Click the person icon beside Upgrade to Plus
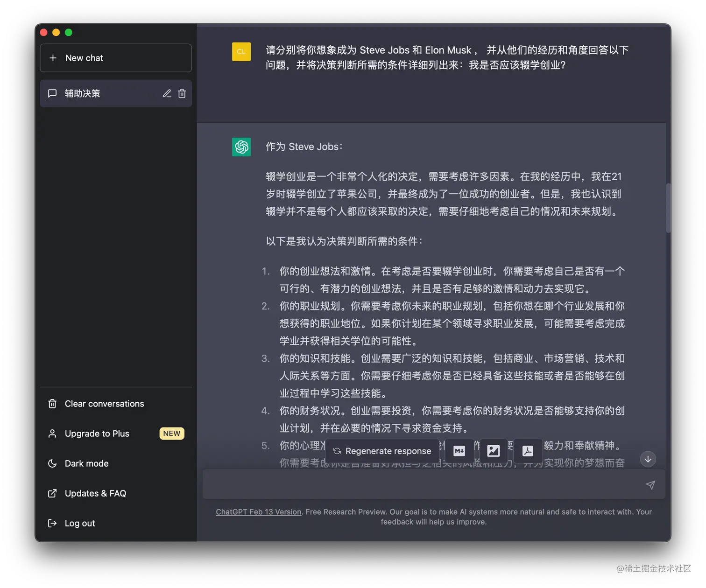The image size is (706, 588). point(52,434)
